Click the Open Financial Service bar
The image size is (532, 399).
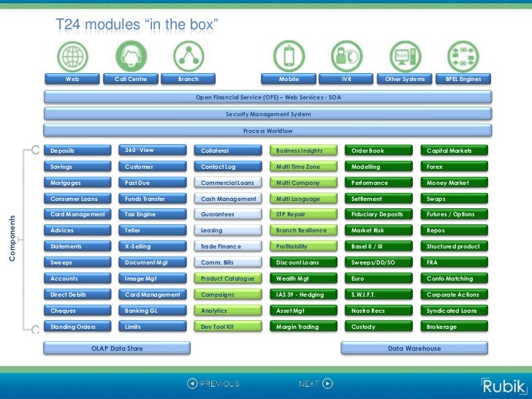coord(267,97)
